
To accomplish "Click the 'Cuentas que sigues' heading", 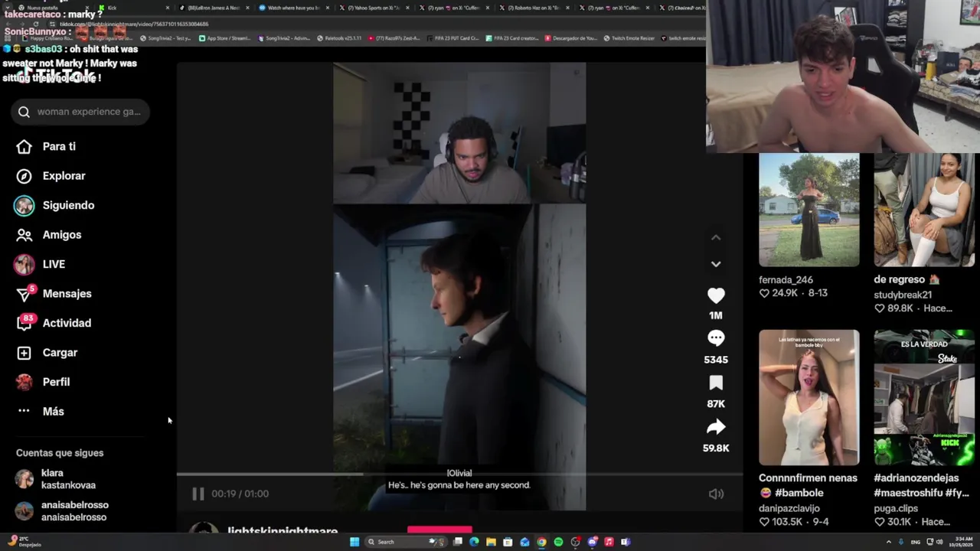I will (60, 453).
